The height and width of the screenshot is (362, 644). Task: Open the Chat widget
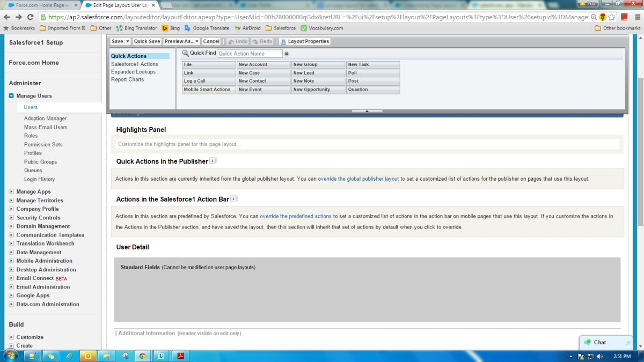[x=606, y=342]
